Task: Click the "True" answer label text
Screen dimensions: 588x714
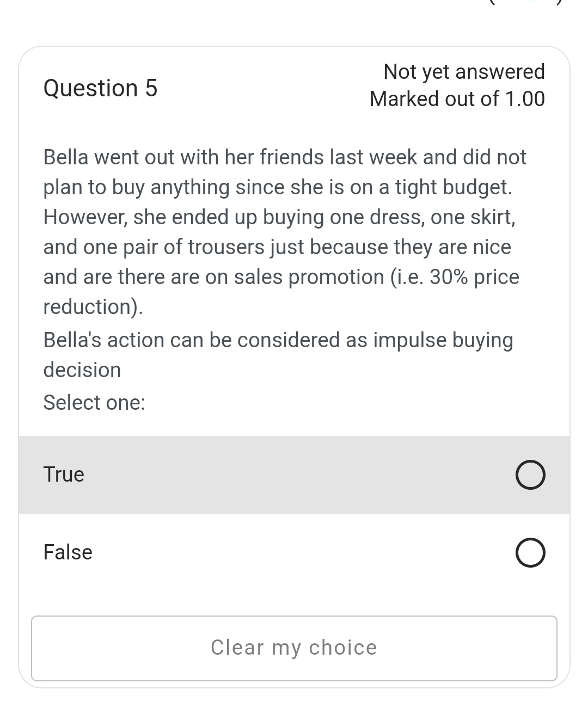Action: click(x=64, y=475)
